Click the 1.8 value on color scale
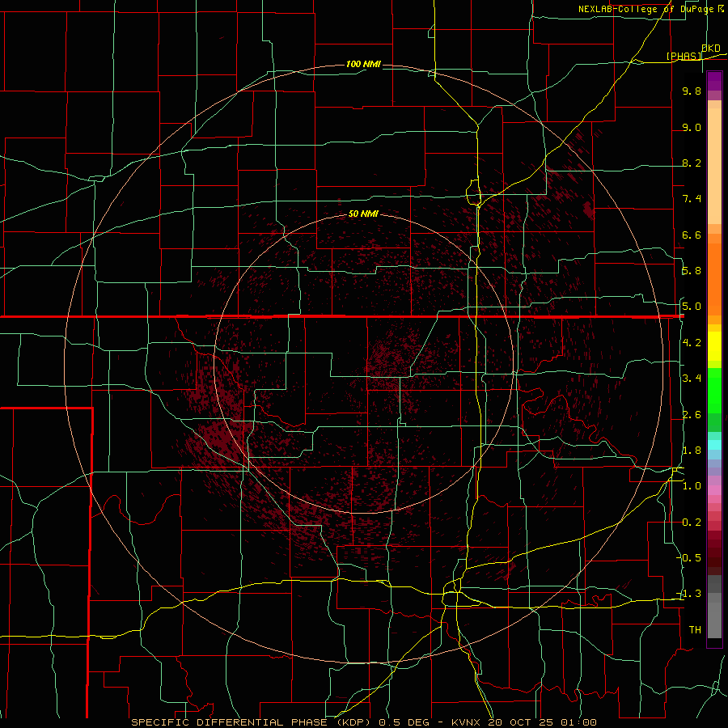Screen dimensions: 728x728 click(692, 451)
